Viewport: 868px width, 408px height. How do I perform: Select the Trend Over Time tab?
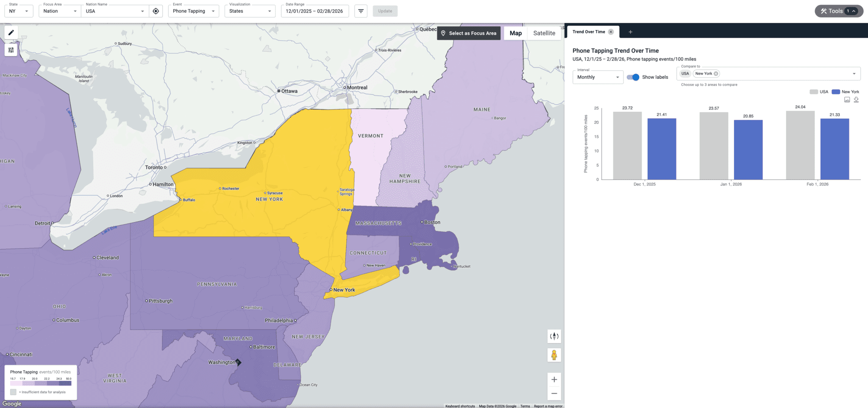[x=588, y=32]
